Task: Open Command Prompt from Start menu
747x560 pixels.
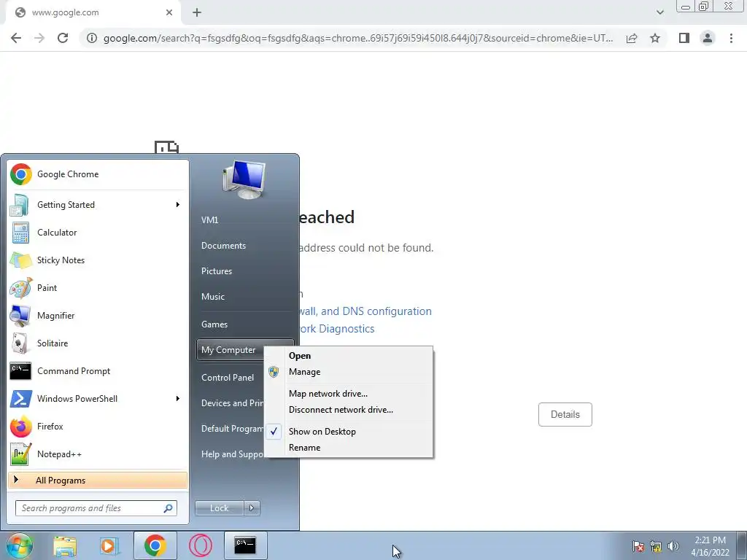Action: pos(98,371)
